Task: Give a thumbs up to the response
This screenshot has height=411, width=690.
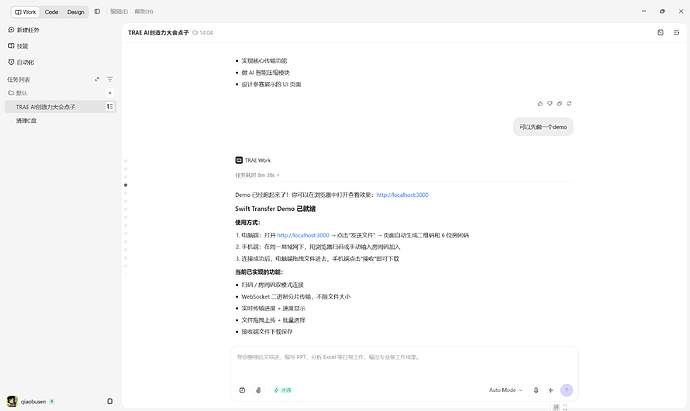Action: 540,103
